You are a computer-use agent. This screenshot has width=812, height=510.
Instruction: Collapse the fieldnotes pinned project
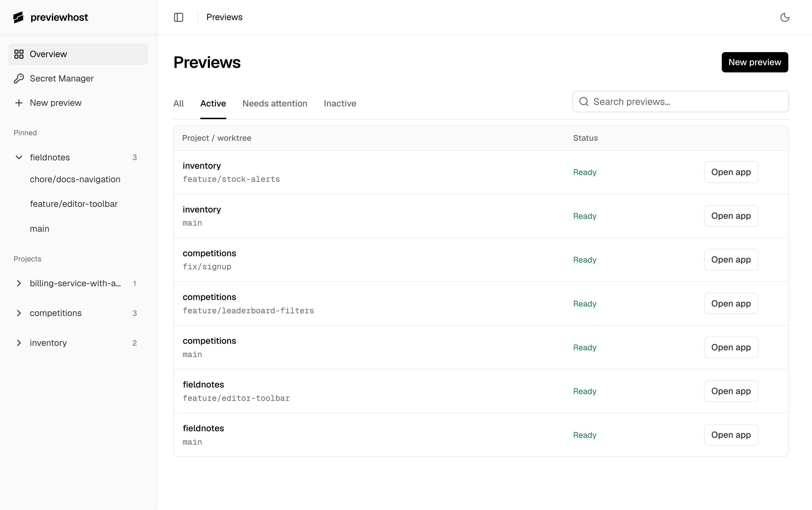tap(19, 157)
